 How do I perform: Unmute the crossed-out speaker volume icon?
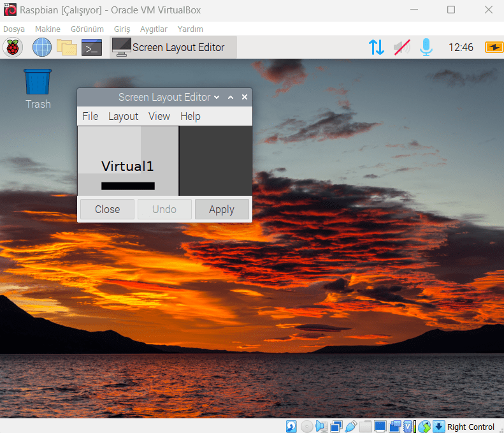[401, 47]
